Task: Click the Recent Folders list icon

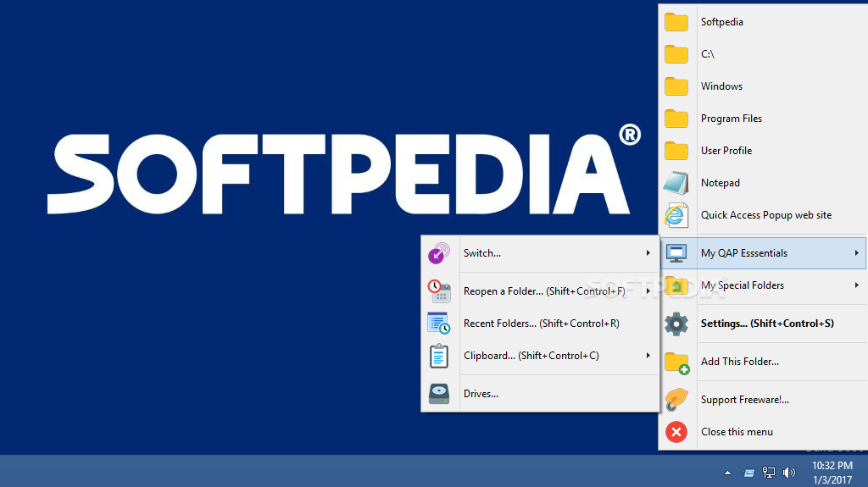Action: (x=439, y=324)
